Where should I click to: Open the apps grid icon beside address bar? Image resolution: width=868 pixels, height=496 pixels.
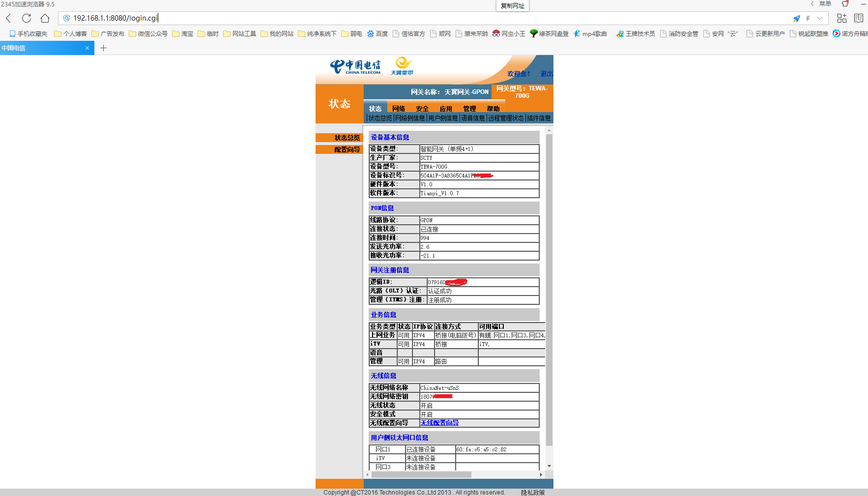[842, 18]
